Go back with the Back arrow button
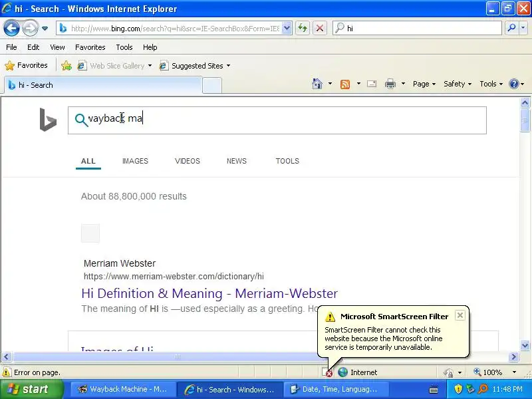Image resolution: width=532 pixels, height=399 pixels. (x=11, y=28)
